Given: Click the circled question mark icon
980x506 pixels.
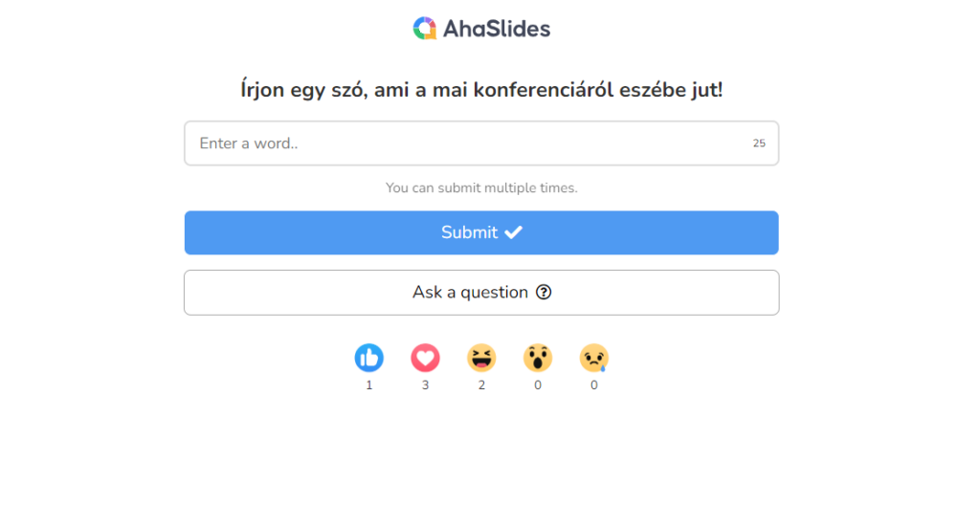Looking at the screenshot, I should [x=544, y=293].
